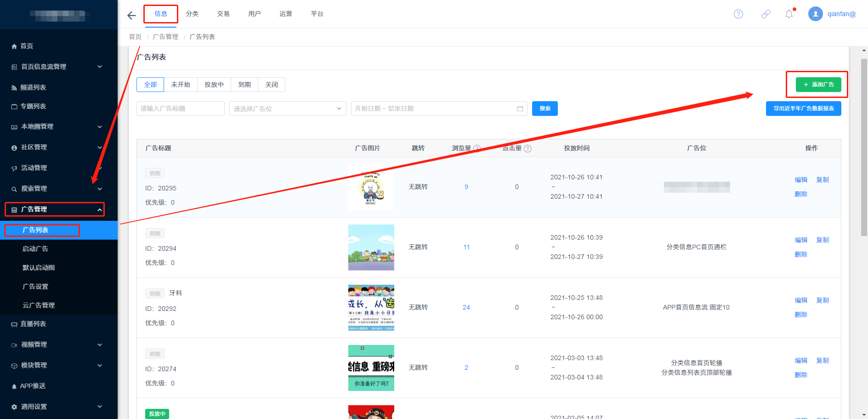
Task: Click the vertical page scrollbar
Action: 864,147
